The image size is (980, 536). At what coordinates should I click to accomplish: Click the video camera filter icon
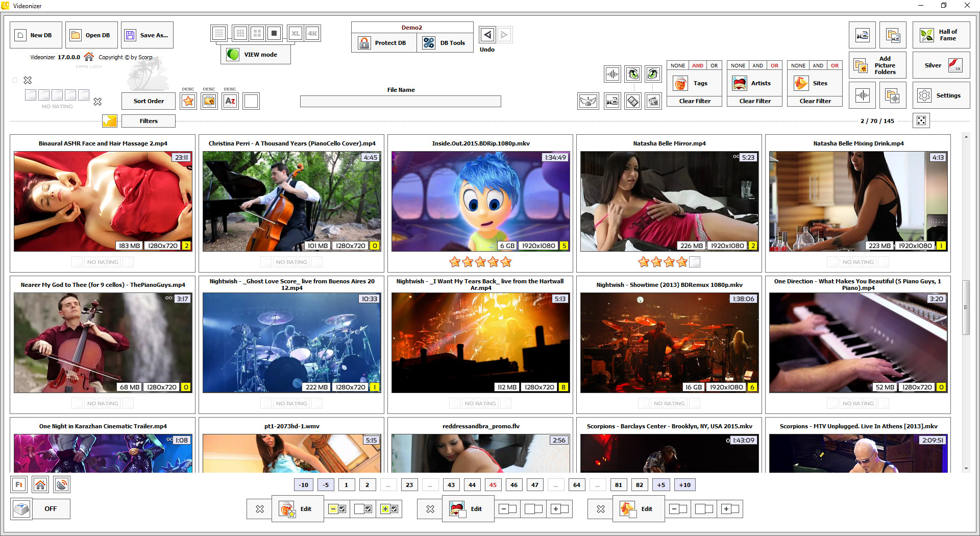coord(612,101)
